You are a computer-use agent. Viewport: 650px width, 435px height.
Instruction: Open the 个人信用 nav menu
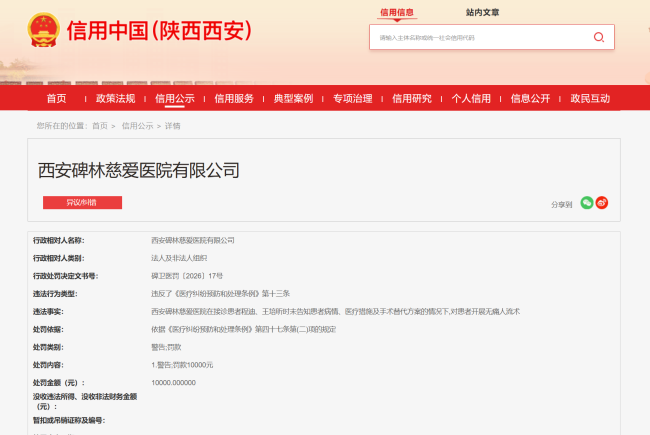[471, 98]
